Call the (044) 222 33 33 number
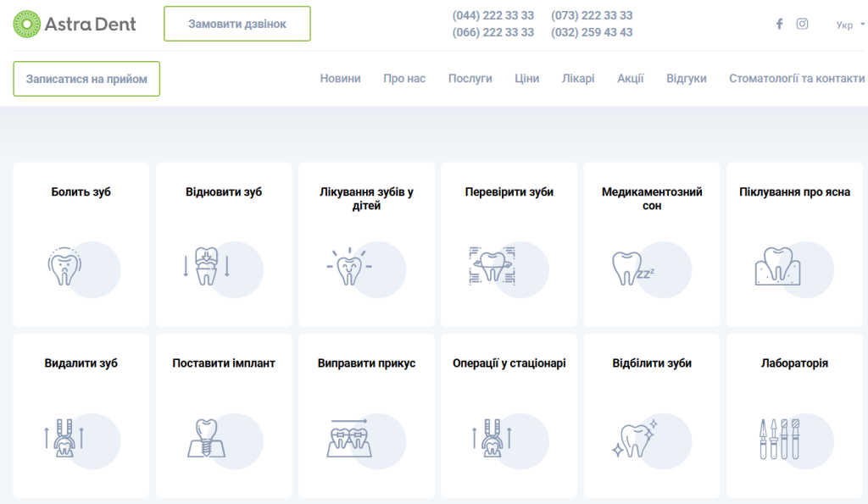The height and width of the screenshot is (504, 868). (x=492, y=15)
